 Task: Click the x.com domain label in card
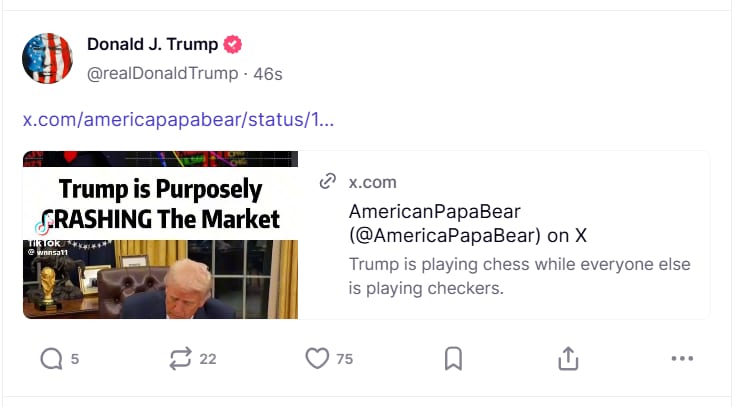tap(372, 182)
